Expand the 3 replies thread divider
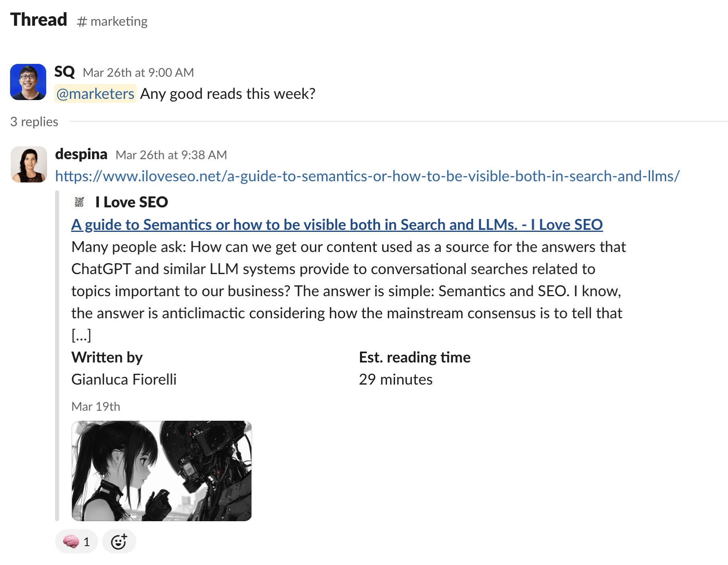 (34, 122)
